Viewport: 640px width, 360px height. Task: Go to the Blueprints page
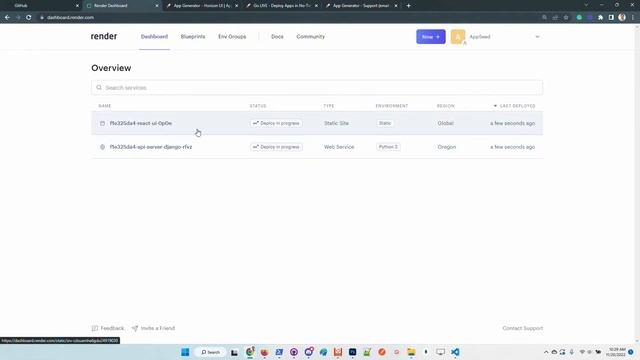click(193, 37)
